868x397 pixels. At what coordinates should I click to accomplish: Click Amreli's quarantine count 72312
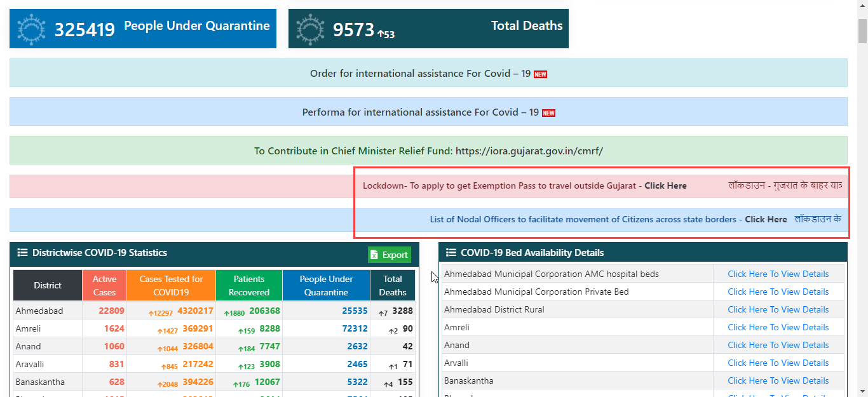point(355,328)
